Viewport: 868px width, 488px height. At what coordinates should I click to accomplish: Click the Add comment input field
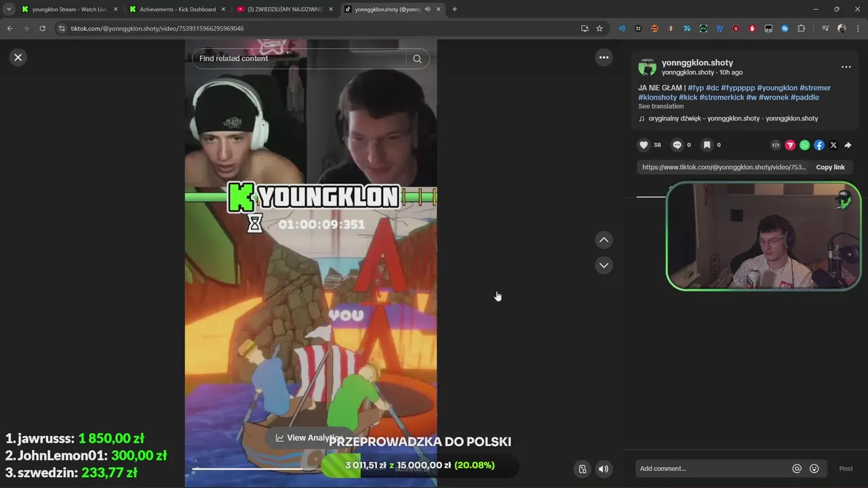pyautogui.click(x=712, y=468)
